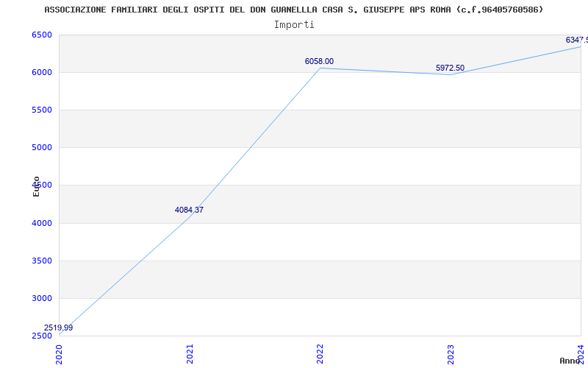The width and height of the screenshot is (588, 368).
Task: Click the 3500 y-axis tick label
Action: [x=42, y=261]
